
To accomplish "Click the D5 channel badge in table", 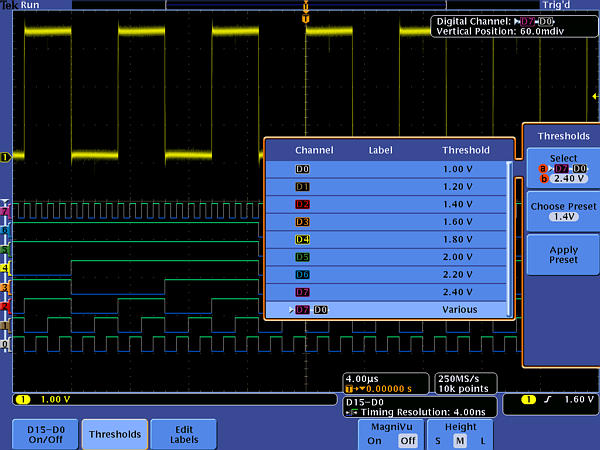I will tap(302, 256).
